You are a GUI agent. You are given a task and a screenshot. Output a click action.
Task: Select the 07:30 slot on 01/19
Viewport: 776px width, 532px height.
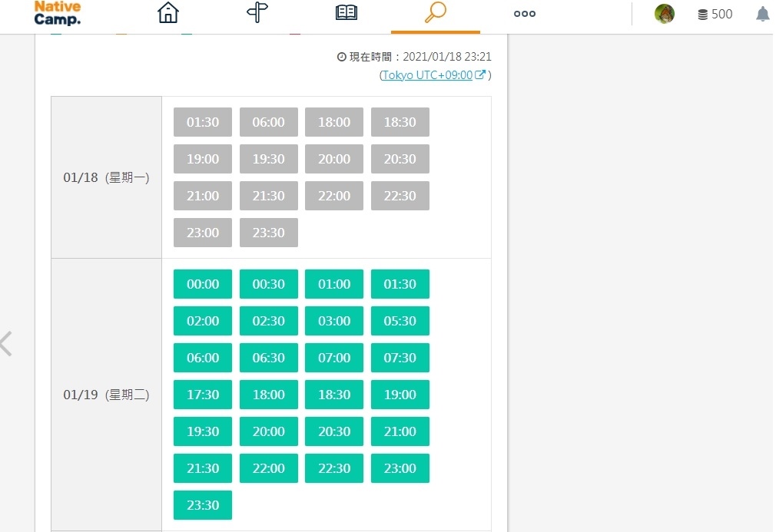400,358
